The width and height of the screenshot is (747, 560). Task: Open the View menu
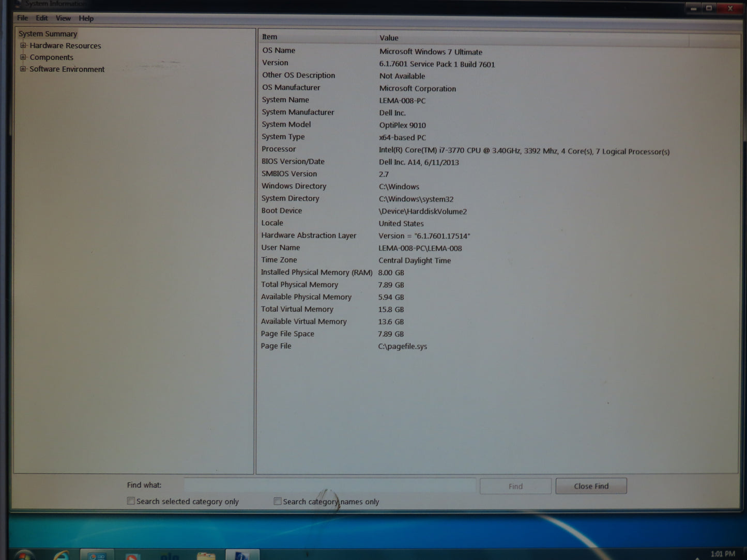(x=63, y=18)
